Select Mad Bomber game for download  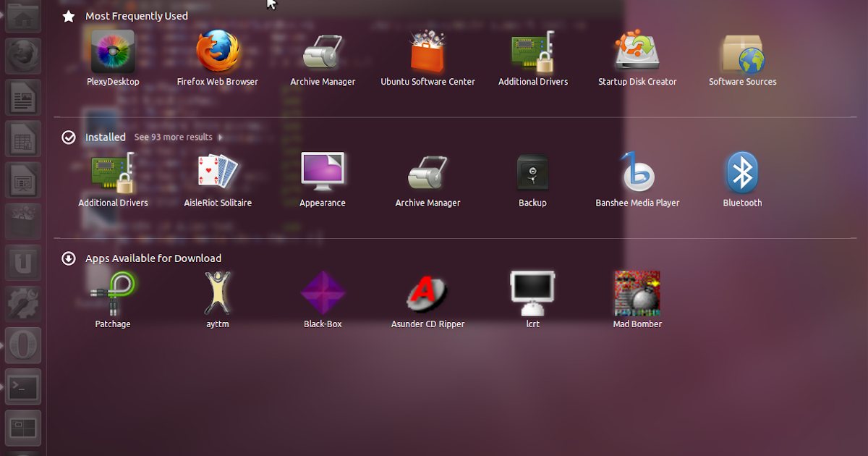pos(637,300)
